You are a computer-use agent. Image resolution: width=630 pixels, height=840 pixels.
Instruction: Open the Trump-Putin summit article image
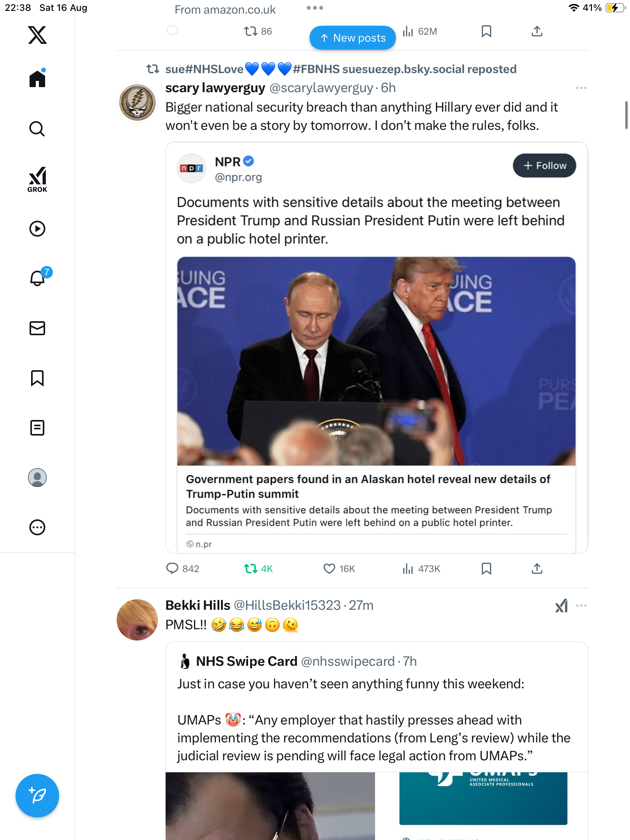tap(376, 361)
